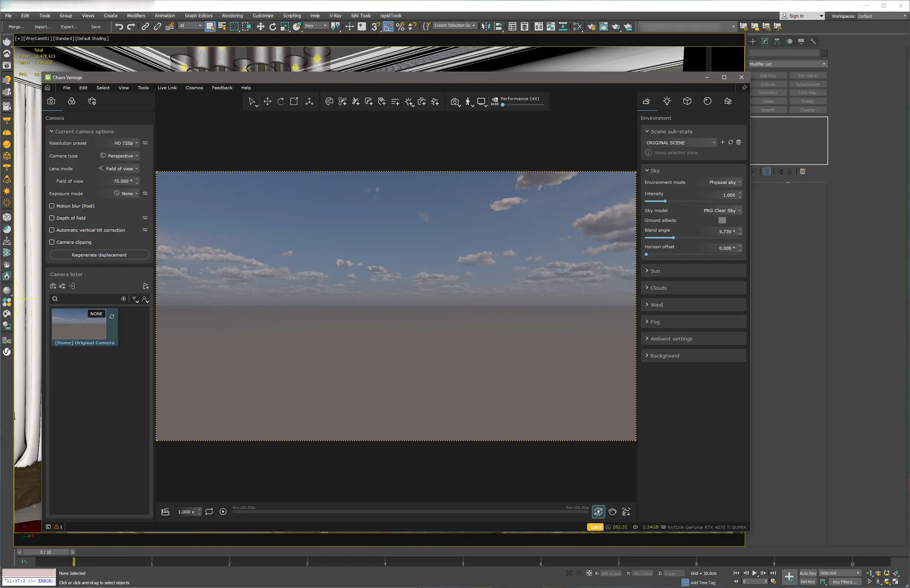The image size is (910, 588).
Task: Enable Motion blur (Post) checkbox
Action: [x=52, y=206]
